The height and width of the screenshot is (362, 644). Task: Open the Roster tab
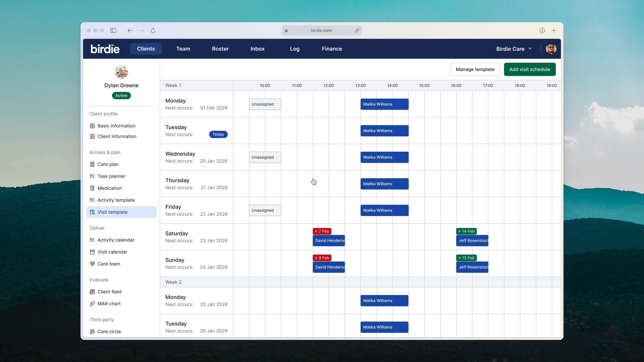[x=220, y=49]
